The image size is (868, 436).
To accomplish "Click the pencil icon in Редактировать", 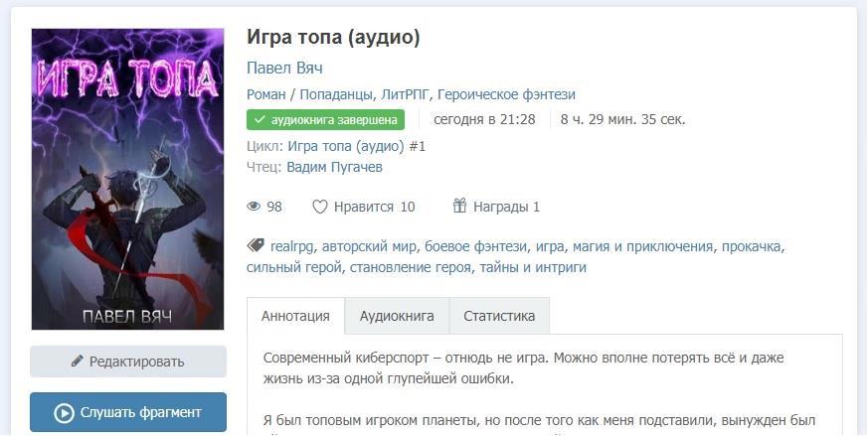I will (78, 362).
